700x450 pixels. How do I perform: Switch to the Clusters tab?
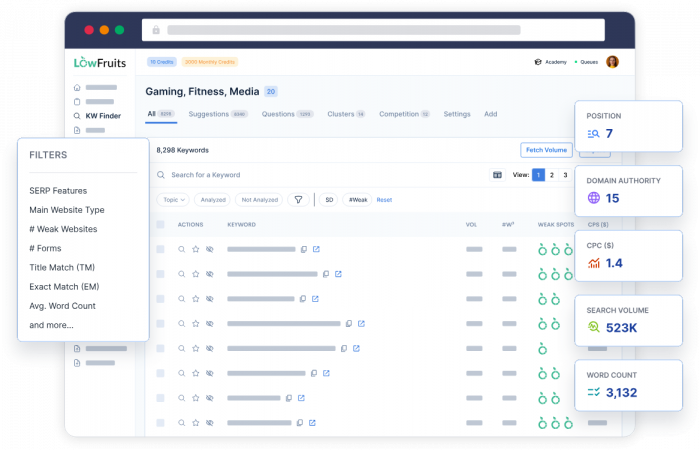pyautogui.click(x=345, y=114)
